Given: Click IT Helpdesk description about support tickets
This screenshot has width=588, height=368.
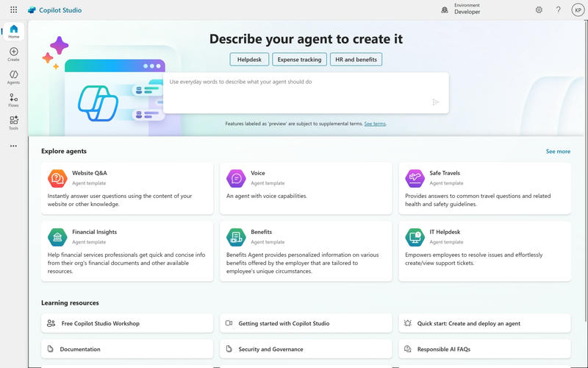Looking at the screenshot, I should click(473, 259).
